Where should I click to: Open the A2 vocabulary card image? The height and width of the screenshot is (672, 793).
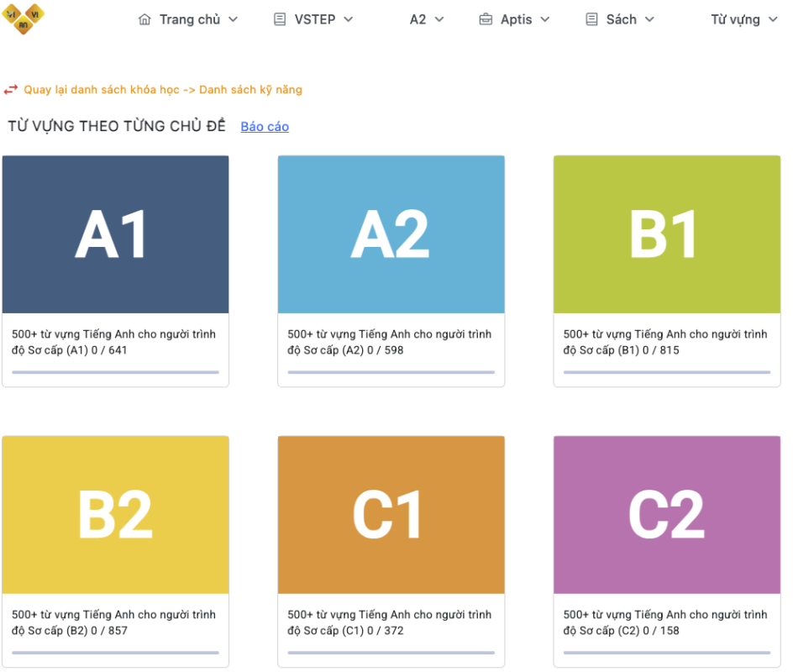[x=391, y=234]
